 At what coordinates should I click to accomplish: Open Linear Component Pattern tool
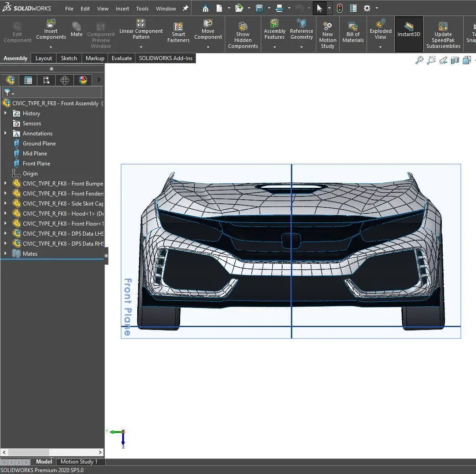tap(141, 30)
